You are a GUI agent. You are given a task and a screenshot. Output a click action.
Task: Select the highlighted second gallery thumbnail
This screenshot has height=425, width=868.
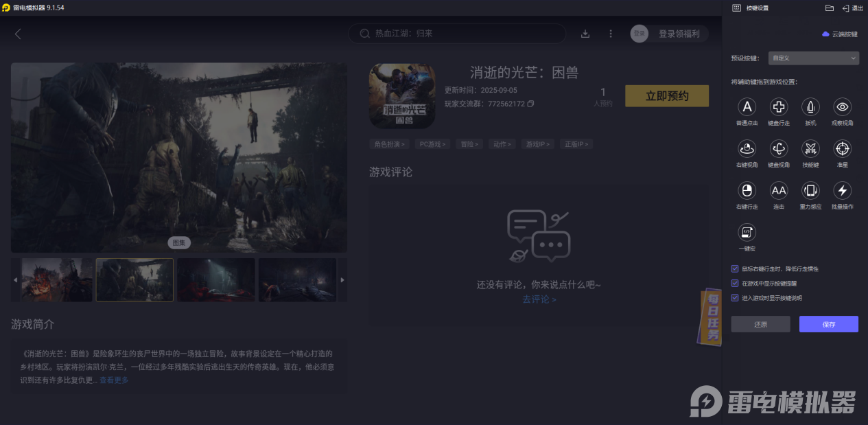[134, 280]
